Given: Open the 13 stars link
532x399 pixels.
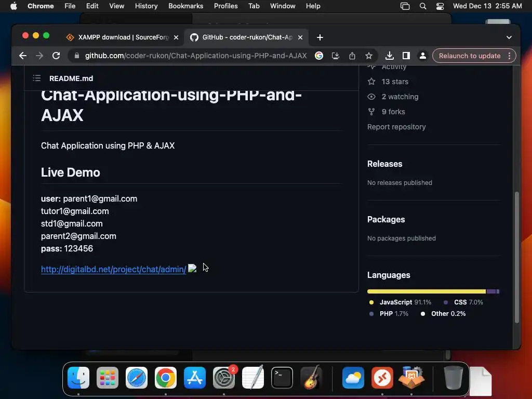Looking at the screenshot, I should pos(395,82).
